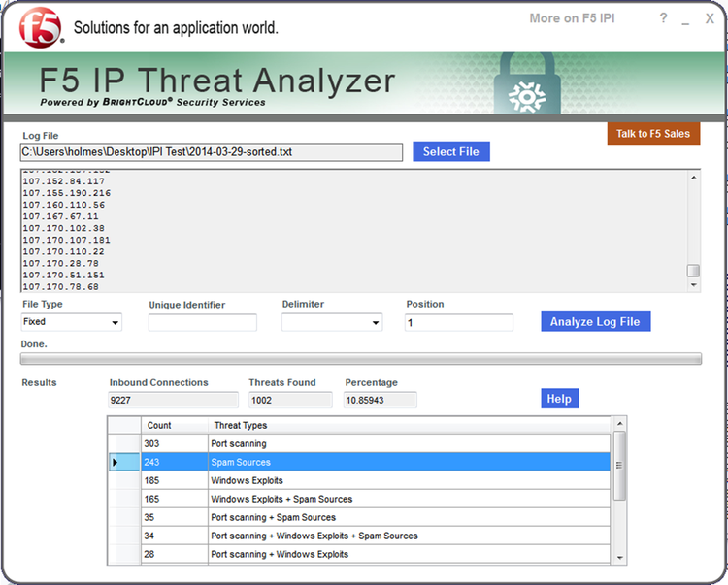728x585 pixels.
Task: Click the results table scrollbar thumb
Action: pyautogui.click(x=619, y=466)
